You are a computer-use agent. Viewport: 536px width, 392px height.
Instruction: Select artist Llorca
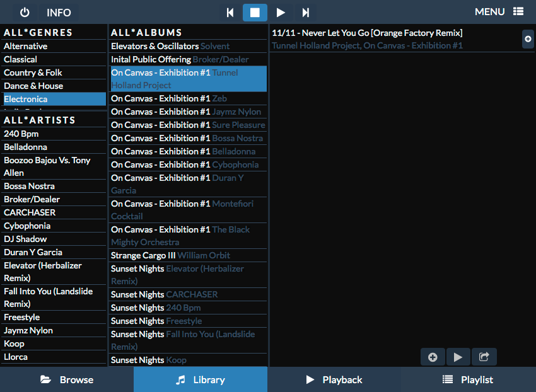click(x=54, y=357)
